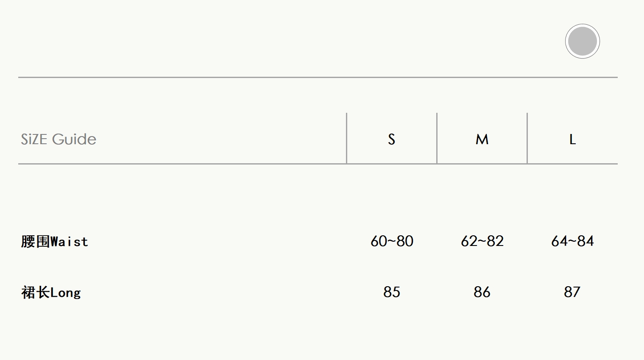
Task: Click the 60~80 waist value for S
Action: [x=392, y=241]
